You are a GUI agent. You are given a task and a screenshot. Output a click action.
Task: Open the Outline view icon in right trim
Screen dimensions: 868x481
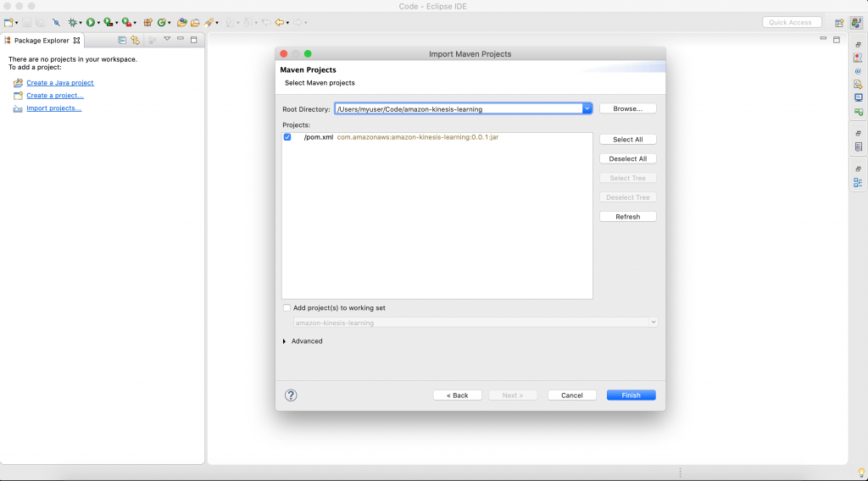[858, 182]
